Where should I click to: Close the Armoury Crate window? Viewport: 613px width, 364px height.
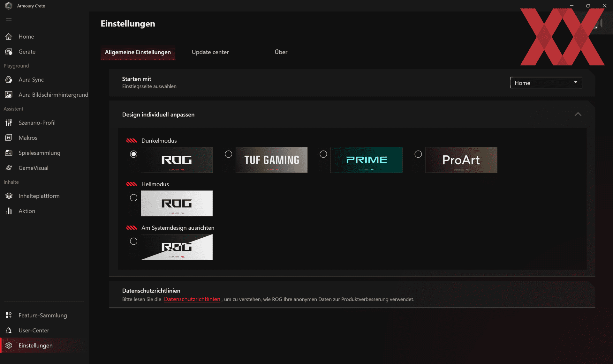605,6
